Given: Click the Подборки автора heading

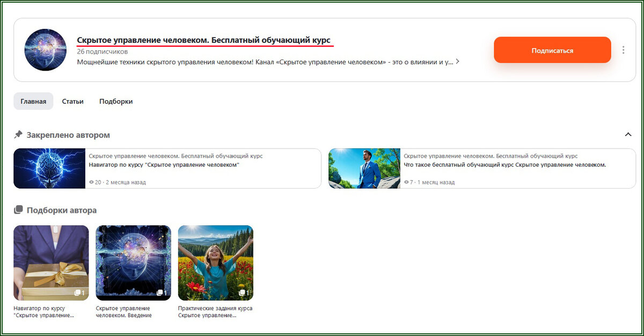Looking at the screenshot, I should 62,210.
